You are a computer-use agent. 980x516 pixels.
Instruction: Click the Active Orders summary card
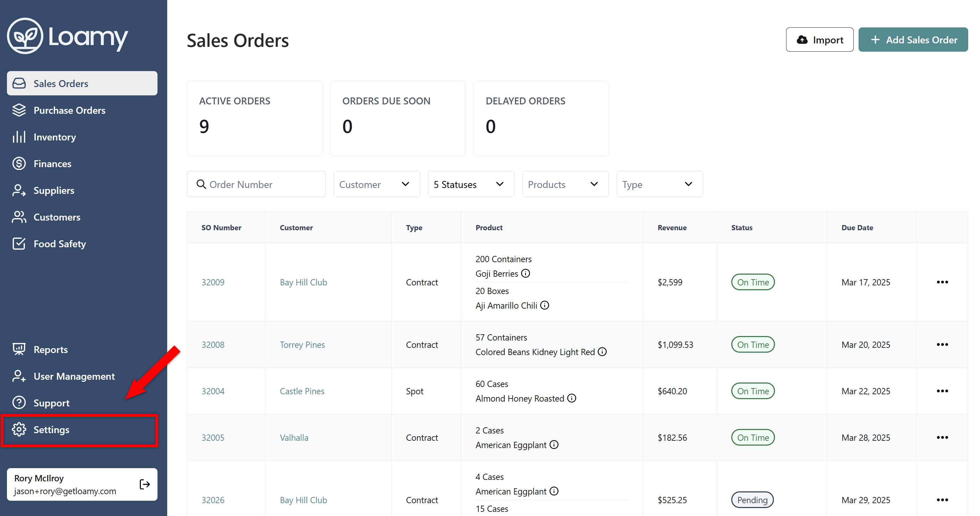click(x=255, y=118)
